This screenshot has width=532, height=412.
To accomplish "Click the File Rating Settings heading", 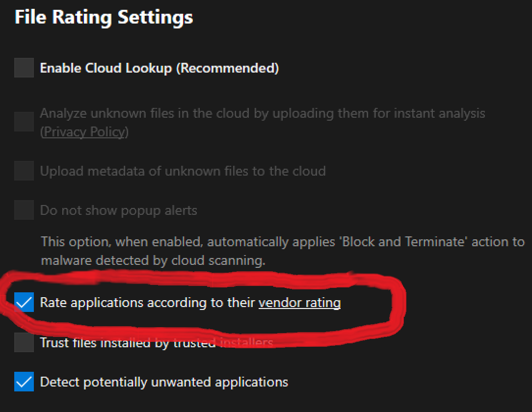I will [x=104, y=17].
